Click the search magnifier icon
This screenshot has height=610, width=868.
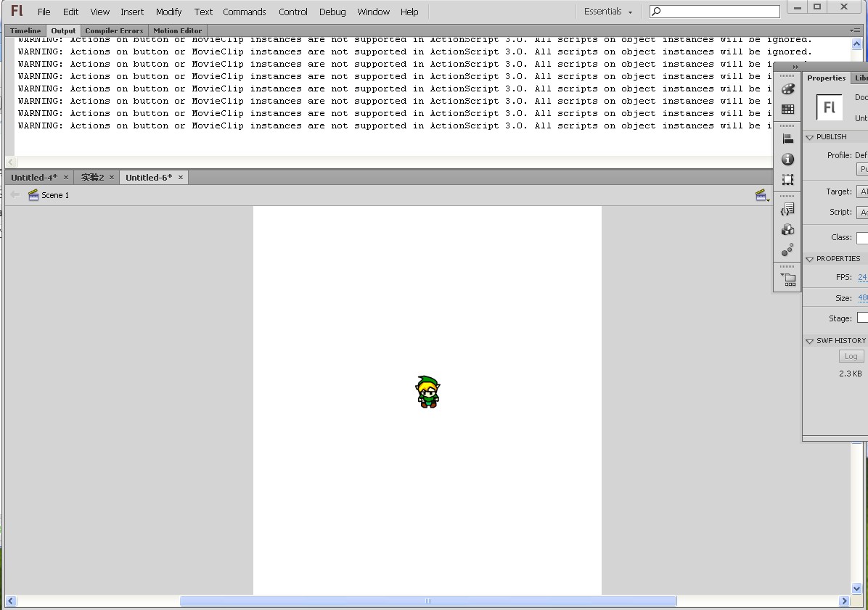pyautogui.click(x=657, y=11)
